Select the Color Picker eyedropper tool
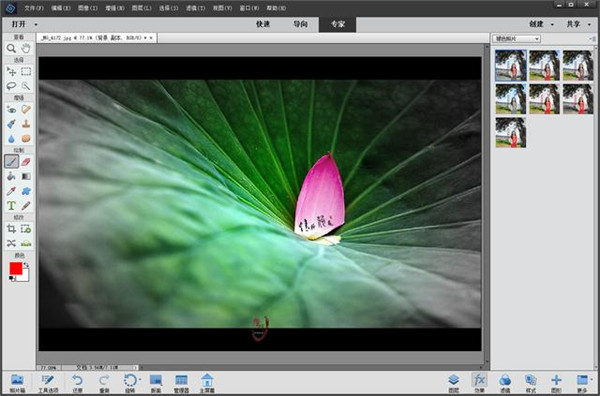600x396 pixels. (x=11, y=191)
